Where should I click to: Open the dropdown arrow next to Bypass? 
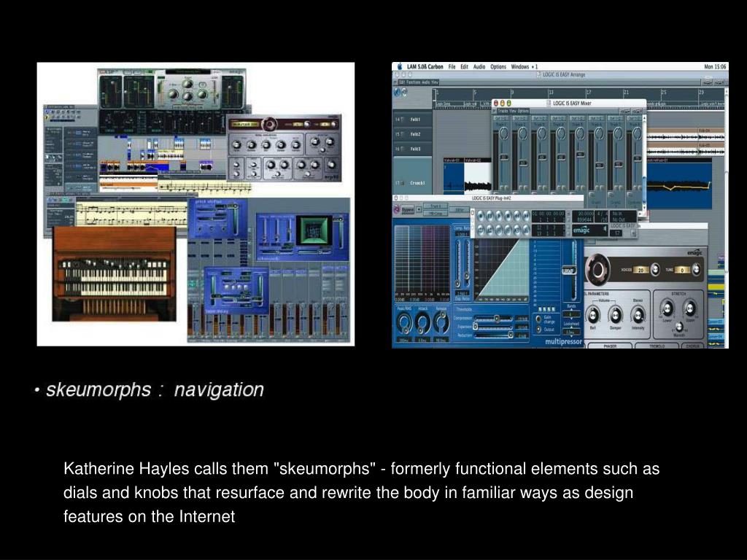[419, 209]
